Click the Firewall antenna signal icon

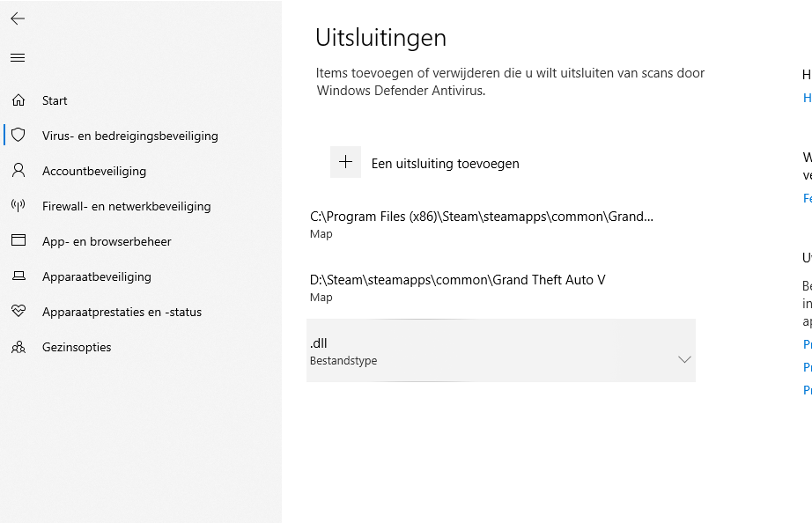(18, 206)
